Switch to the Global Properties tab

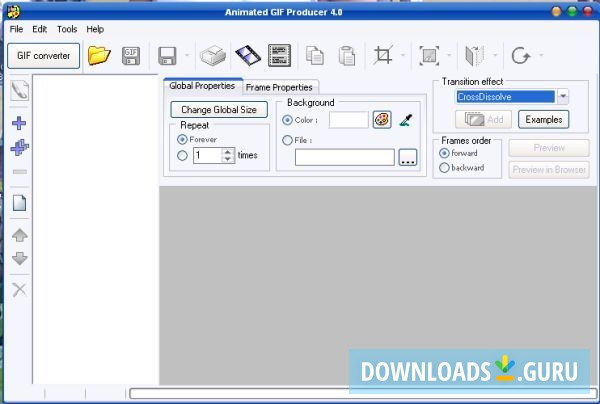(202, 86)
